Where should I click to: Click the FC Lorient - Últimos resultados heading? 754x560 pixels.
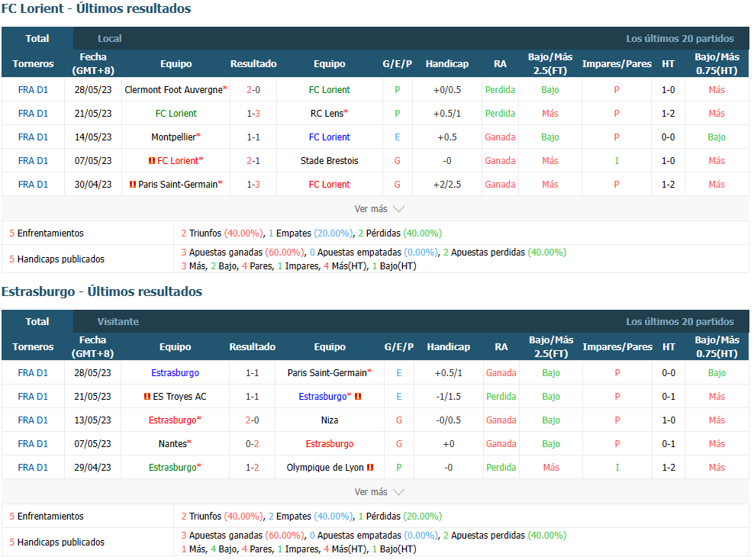(96, 8)
